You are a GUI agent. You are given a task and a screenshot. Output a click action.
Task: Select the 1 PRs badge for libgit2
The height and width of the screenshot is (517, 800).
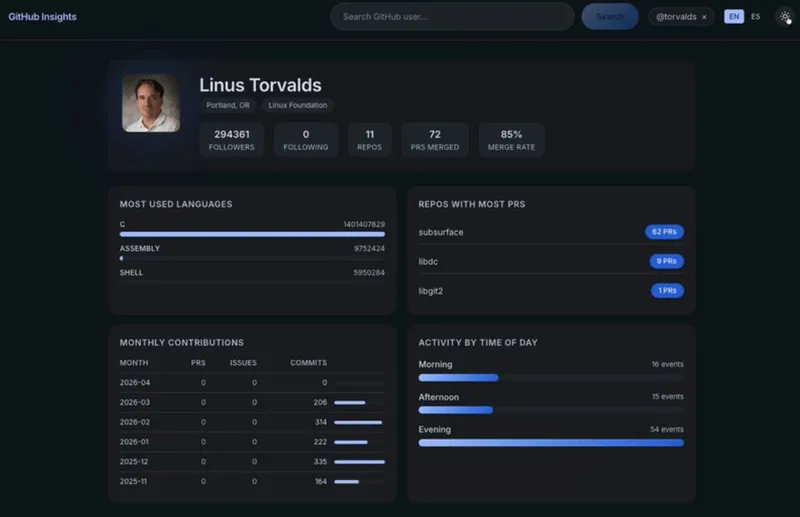tap(667, 290)
